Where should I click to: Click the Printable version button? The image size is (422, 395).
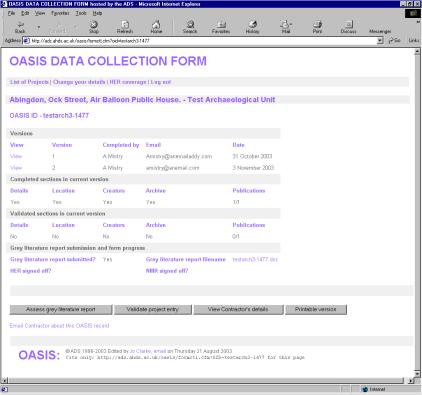click(x=316, y=309)
